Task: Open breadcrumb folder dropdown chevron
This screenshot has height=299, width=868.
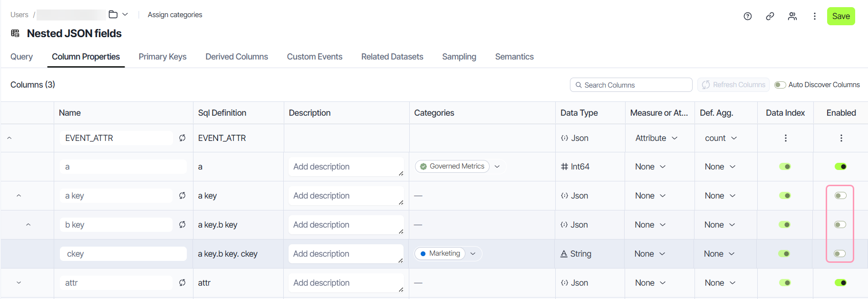Action: [125, 14]
